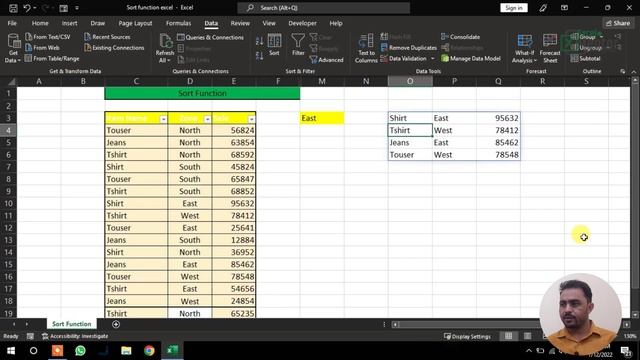Screen dimensions: 640x360
Task: Sort Z to A descending icon
Action: 259,56
